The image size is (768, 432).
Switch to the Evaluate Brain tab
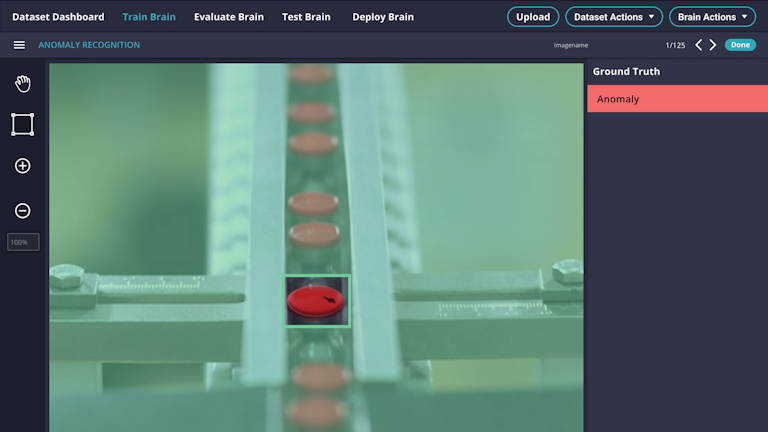pyautogui.click(x=229, y=17)
